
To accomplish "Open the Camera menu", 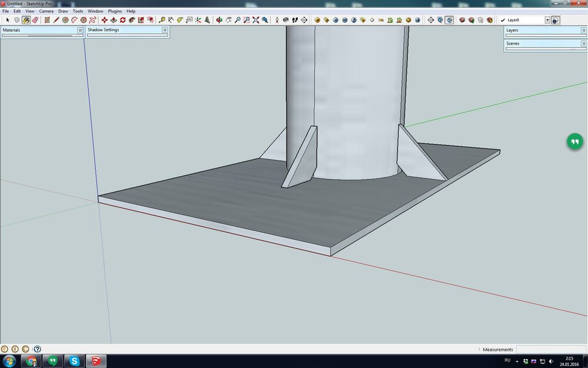I will [x=46, y=11].
